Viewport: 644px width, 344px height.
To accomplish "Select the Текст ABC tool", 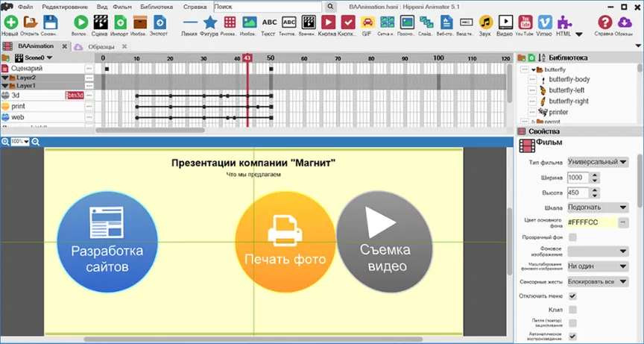I will pos(269,22).
